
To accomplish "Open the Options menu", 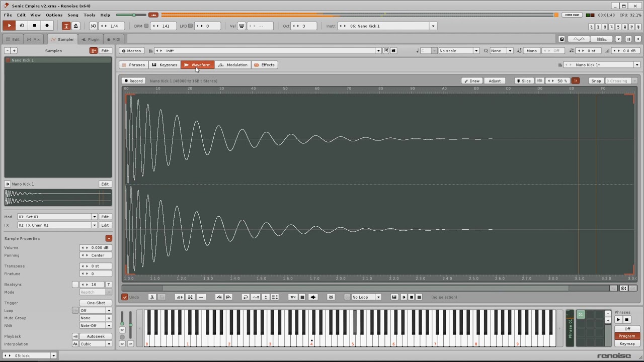I will pyautogui.click(x=54, y=15).
